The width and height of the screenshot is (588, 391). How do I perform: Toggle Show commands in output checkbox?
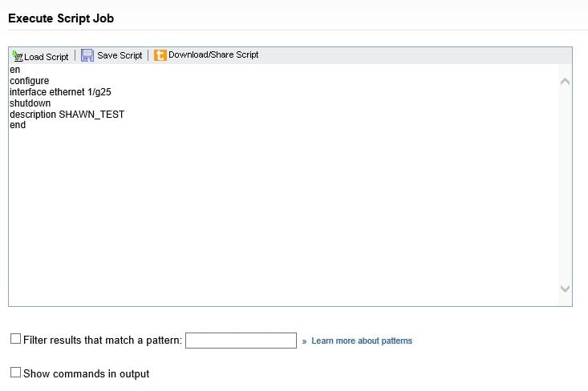coord(16,373)
